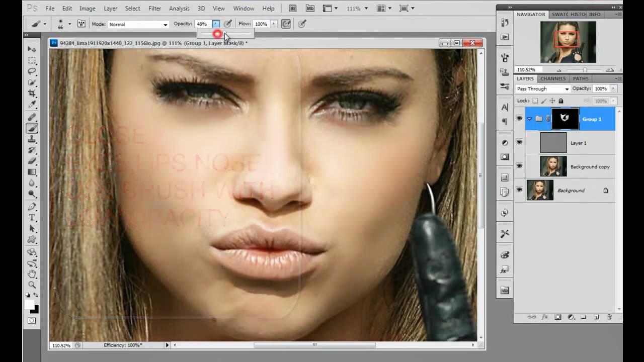Switch to the Channels tab
Screen dimensions: 644x362
click(x=553, y=78)
